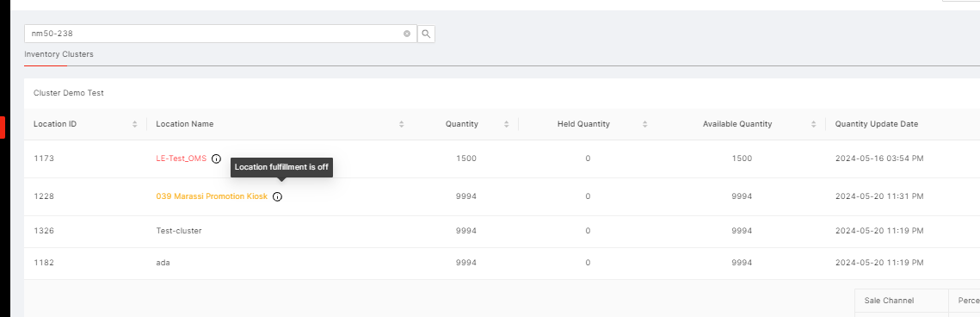980x317 pixels.
Task: Open the Inventory Clusters tab
Action: (59, 54)
